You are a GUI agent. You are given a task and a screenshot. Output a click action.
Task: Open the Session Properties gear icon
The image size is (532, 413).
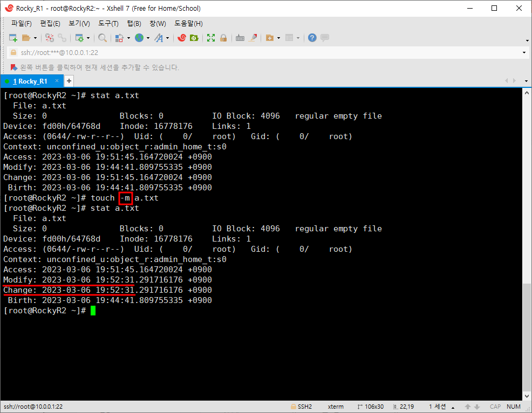point(79,38)
